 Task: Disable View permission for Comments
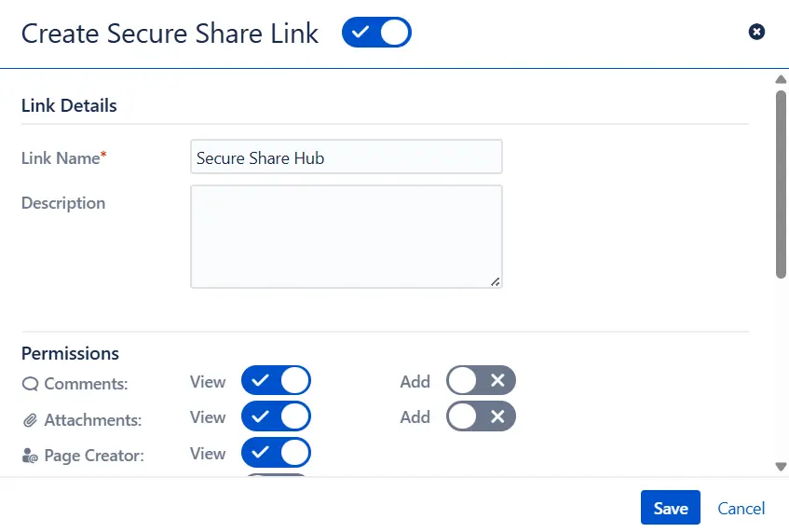click(276, 381)
